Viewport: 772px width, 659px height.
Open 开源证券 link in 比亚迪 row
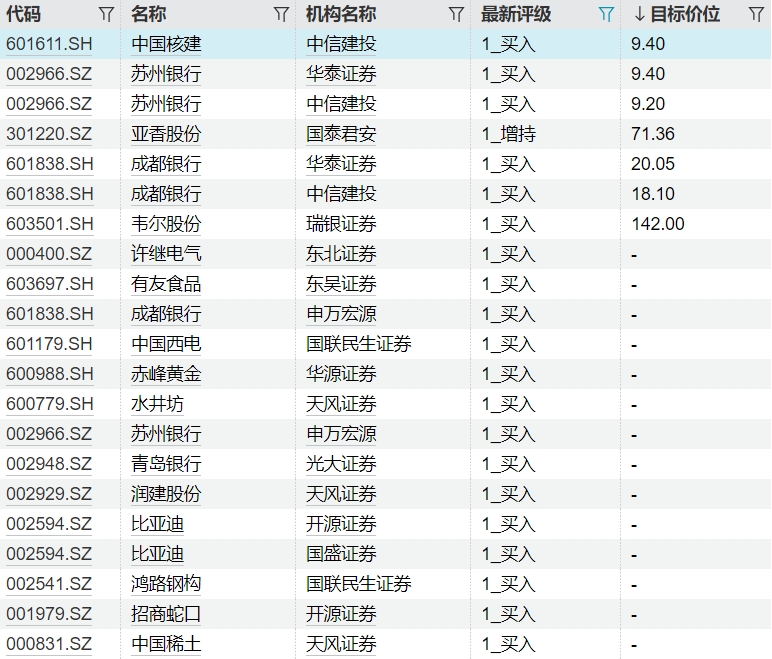341,525
